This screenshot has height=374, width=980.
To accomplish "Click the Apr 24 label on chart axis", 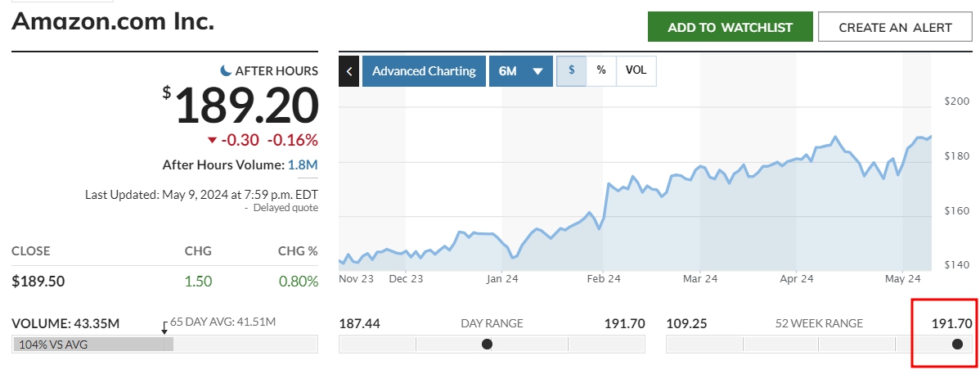I will [x=796, y=279].
